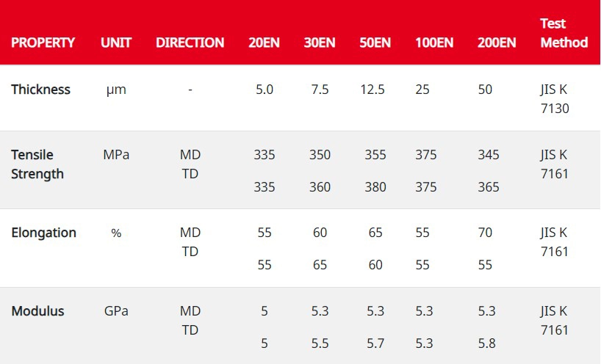Click the 12.5 thickness value
This screenshot has width=601, height=364.
pyautogui.click(x=373, y=90)
